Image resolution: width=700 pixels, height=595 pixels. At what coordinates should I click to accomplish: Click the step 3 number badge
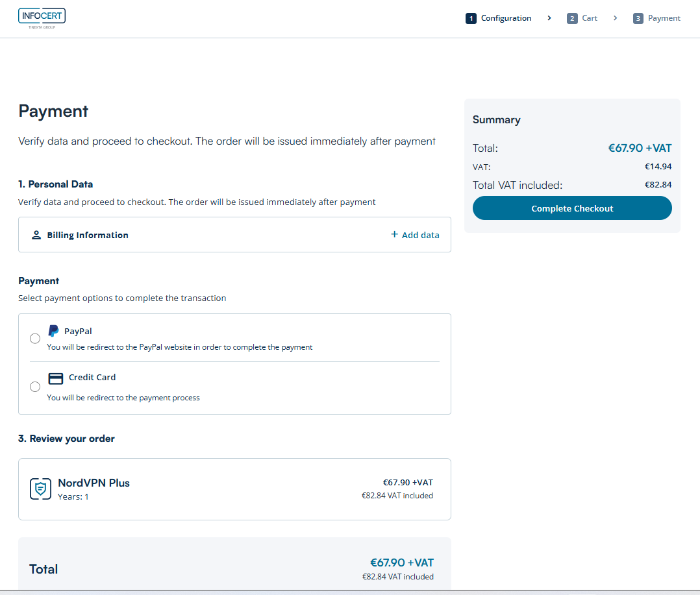click(638, 18)
